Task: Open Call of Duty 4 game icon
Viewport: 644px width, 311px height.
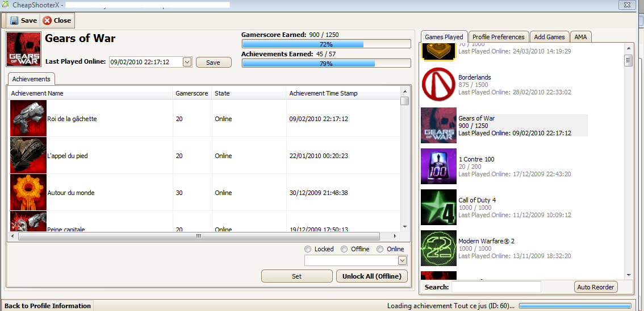Action: click(x=438, y=208)
